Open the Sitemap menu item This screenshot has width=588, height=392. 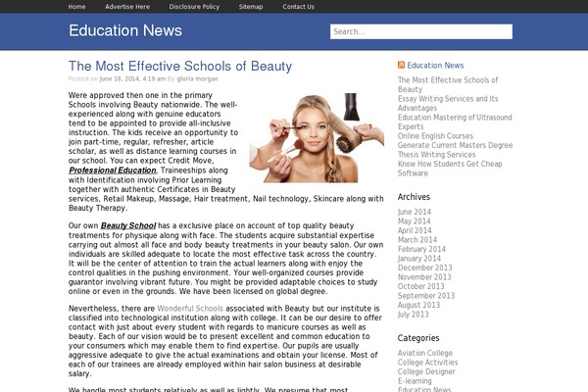(x=251, y=7)
